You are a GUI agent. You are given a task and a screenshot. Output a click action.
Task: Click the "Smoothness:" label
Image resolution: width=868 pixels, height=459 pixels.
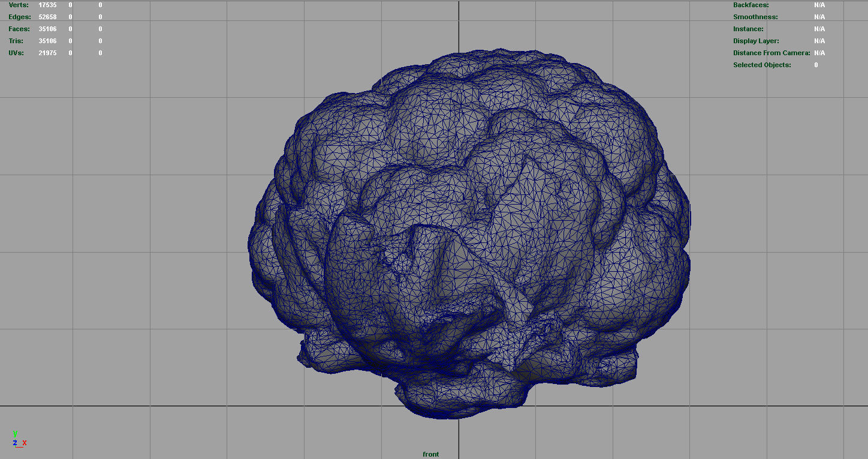755,17
